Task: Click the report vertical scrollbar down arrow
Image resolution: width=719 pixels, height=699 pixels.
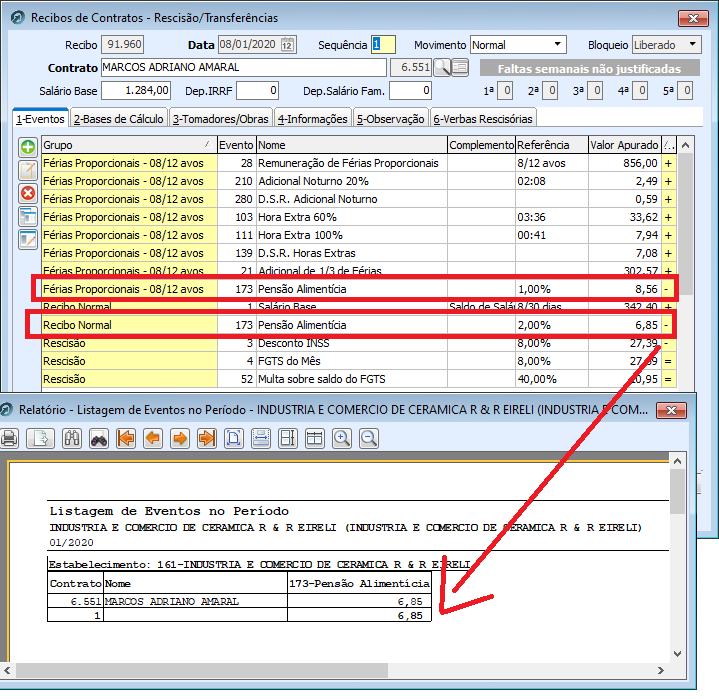Action: (677, 653)
